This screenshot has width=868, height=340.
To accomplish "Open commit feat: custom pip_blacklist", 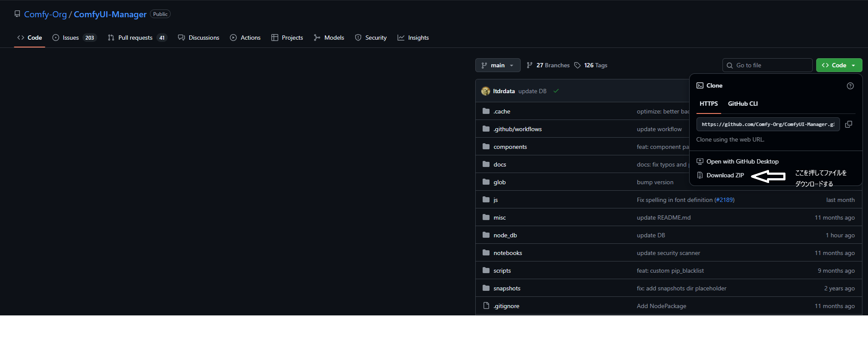I will 670,271.
